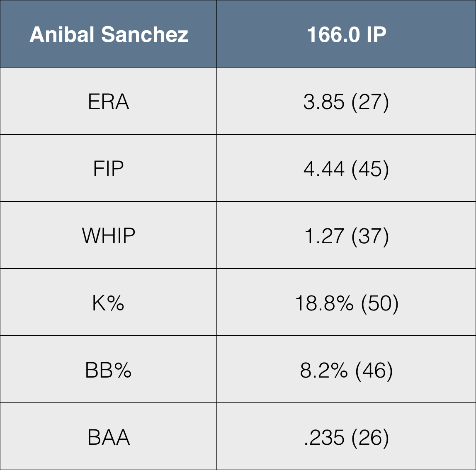Click the K% row label
The height and width of the screenshot is (470, 476).
coord(109,303)
